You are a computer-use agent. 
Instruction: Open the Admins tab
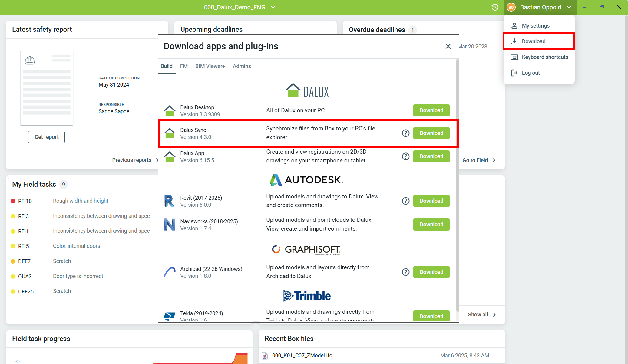pos(242,66)
